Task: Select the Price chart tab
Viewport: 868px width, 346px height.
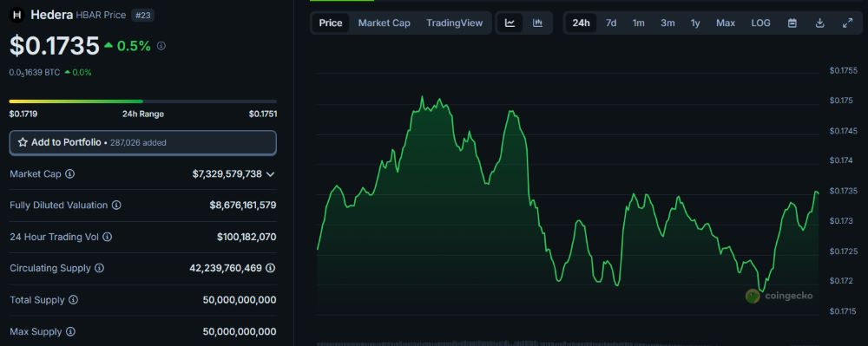Action: click(x=331, y=23)
